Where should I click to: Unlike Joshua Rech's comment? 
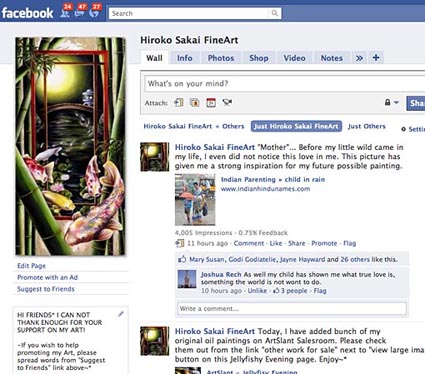point(257,291)
